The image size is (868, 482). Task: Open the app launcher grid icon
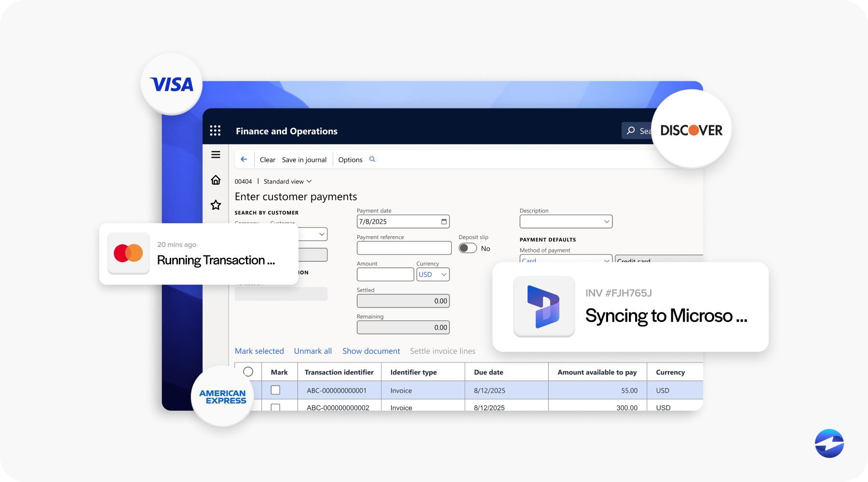pyautogui.click(x=215, y=131)
